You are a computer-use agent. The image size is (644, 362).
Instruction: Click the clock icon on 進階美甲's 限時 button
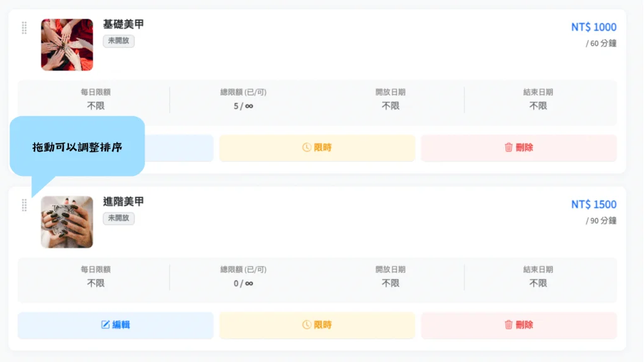(307, 325)
